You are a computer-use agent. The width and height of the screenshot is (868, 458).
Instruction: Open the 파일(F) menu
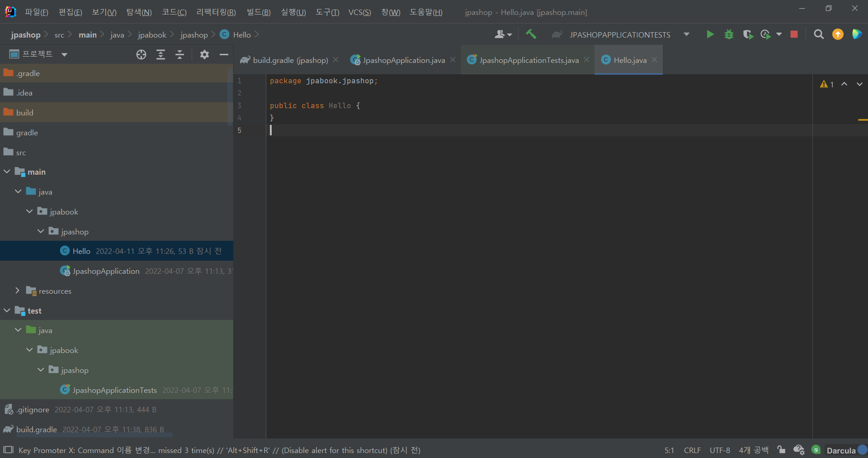[x=36, y=12]
